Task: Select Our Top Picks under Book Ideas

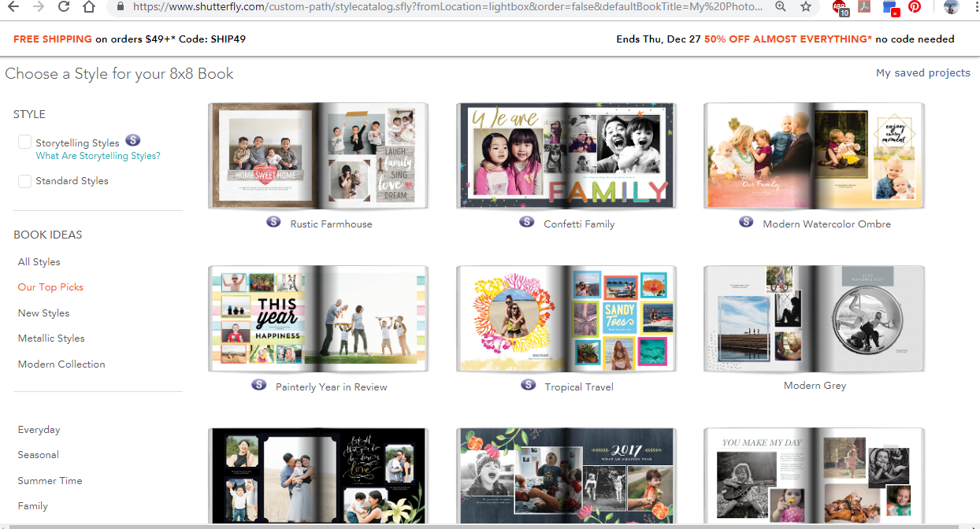Action: (x=50, y=287)
